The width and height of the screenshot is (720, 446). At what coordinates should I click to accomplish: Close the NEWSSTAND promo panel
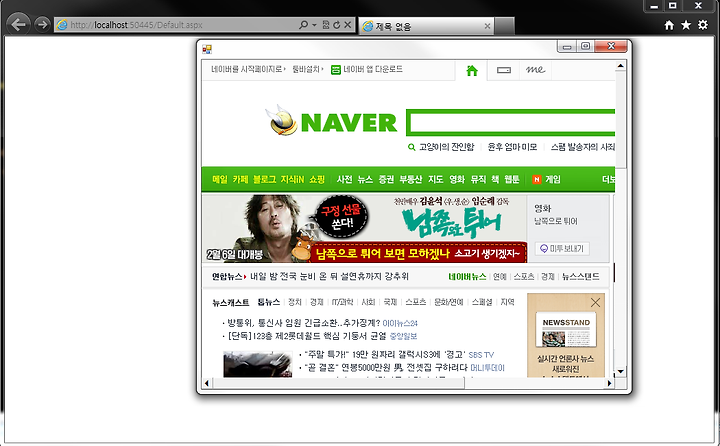(x=595, y=302)
